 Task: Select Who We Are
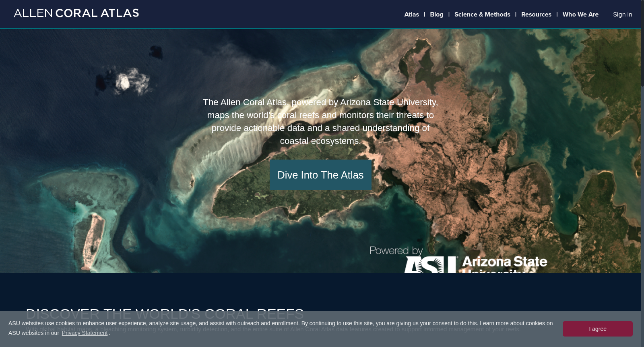coord(580,15)
